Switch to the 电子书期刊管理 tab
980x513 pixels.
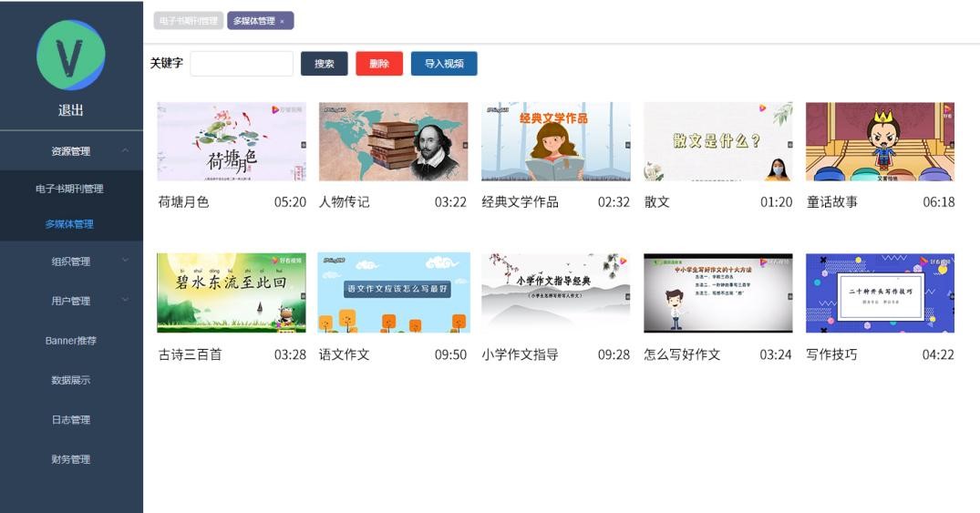coord(188,21)
